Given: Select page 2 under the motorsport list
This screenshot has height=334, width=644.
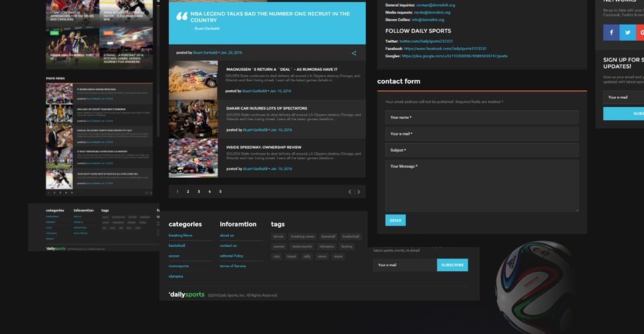Looking at the screenshot, I should tap(188, 192).
